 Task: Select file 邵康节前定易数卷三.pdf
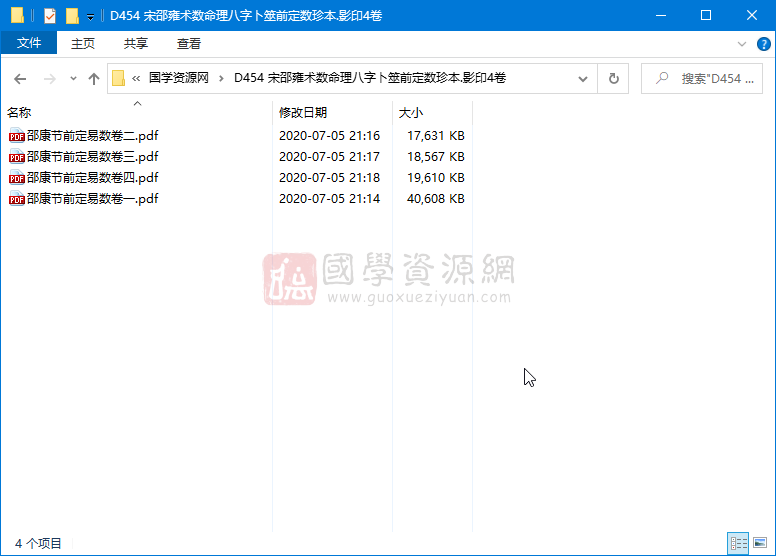pos(93,156)
